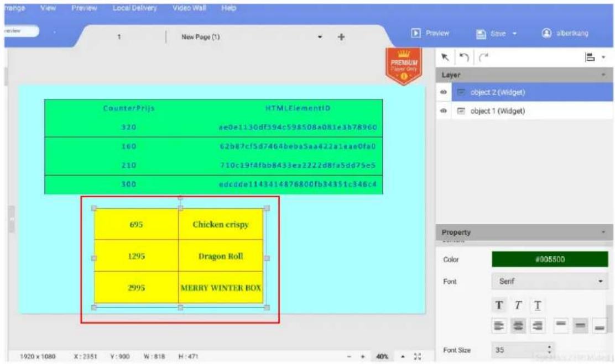Fit canvas to screen icon
The image size is (615, 364).
coord(418,357)
